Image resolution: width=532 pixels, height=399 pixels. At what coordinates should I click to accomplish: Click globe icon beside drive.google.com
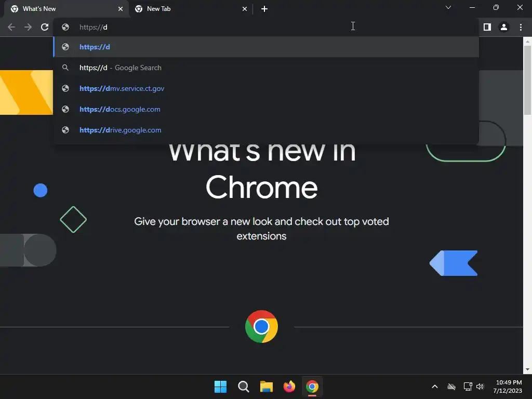click(65, 130)
